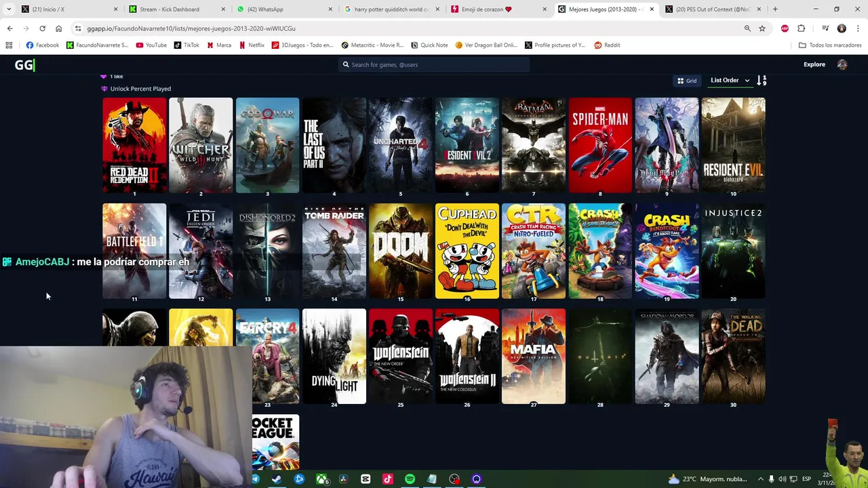Open Crash Team Racing Nitro-Fueled cover
Screen dimensions: 868x488
click(x=533, y=251)
